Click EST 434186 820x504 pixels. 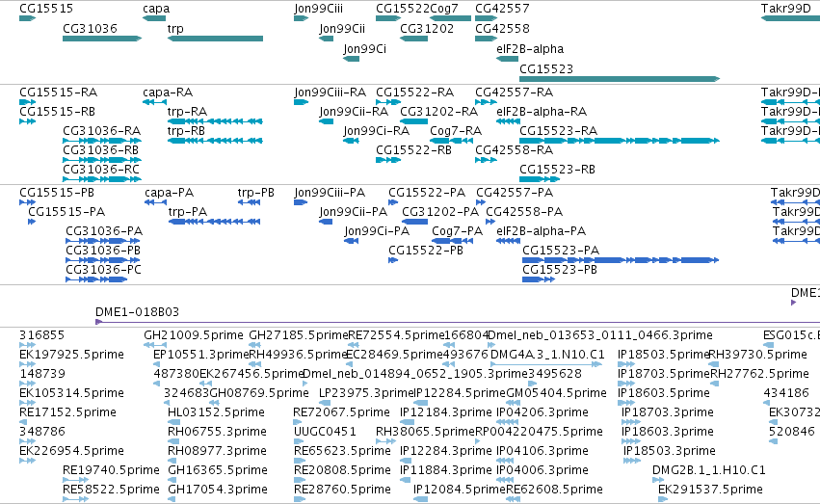[767, 403]
